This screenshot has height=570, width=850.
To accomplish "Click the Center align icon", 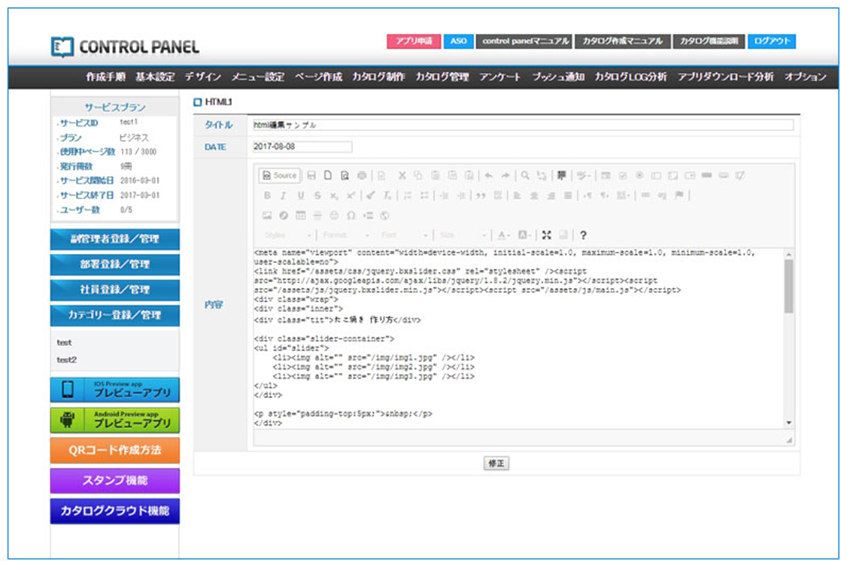I will point(534,195).
